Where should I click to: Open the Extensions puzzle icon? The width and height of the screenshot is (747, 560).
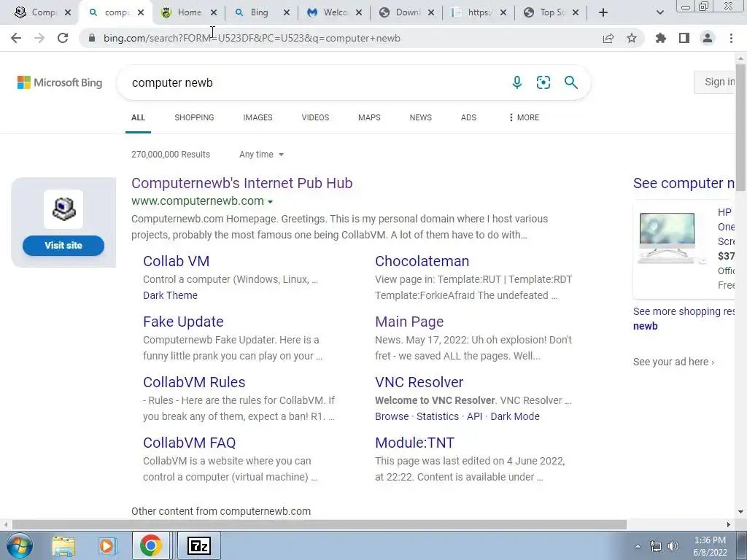click(661, 38)
